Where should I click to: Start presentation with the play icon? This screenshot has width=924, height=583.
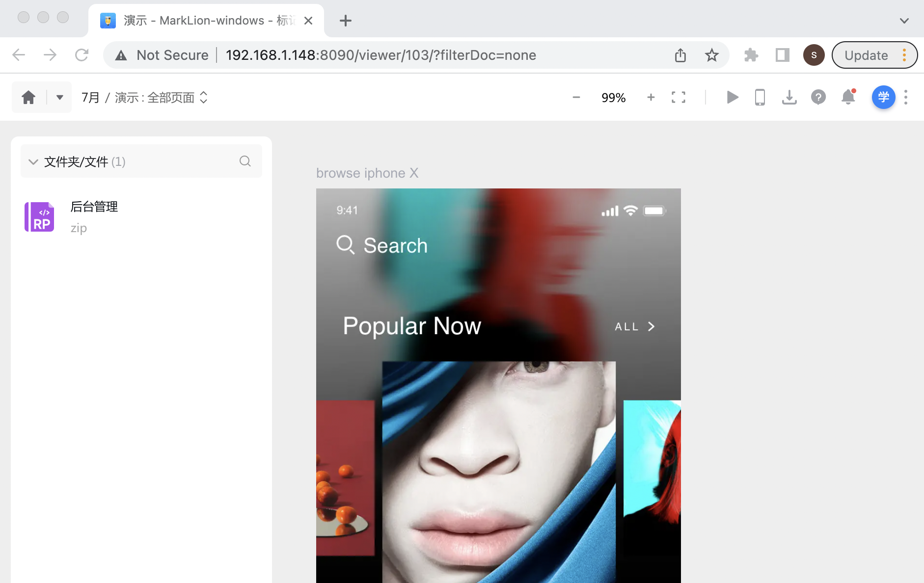click(x=732, y=97)
